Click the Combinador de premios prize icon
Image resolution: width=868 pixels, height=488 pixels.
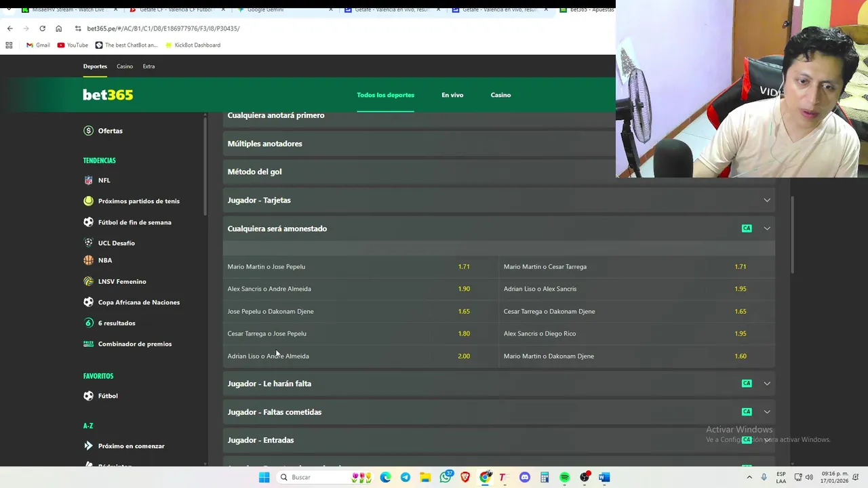pyautogui.click(x=88, y=344)
